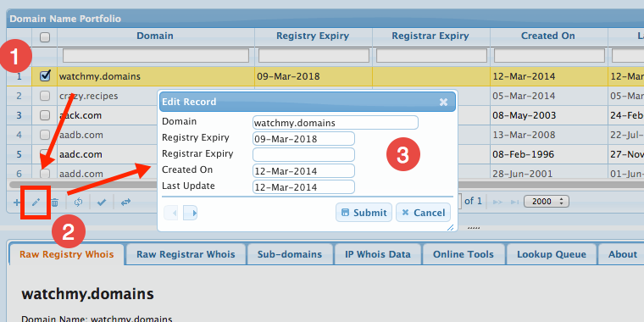
Task: Open the 2000 rows-per-page dropdown
Action: 547,202
